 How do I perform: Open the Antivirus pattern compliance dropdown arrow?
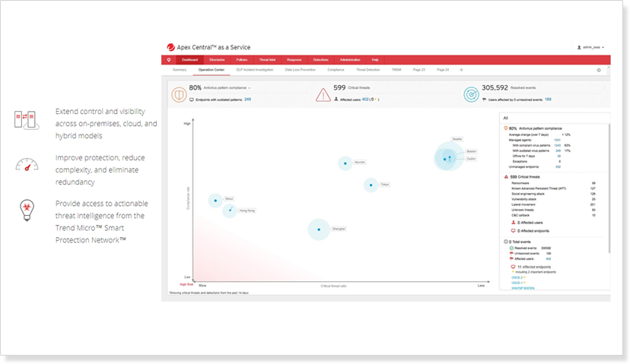[249, 88]
